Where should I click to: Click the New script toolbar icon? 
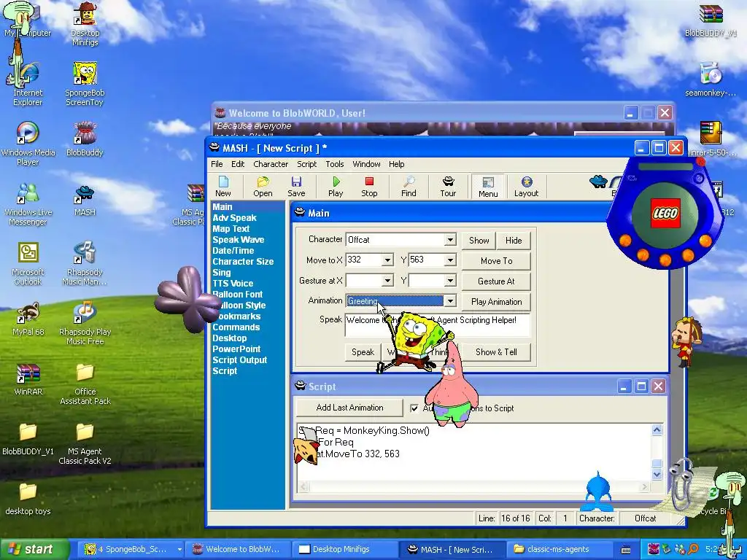pyautogui.click(x=223, y=186)
